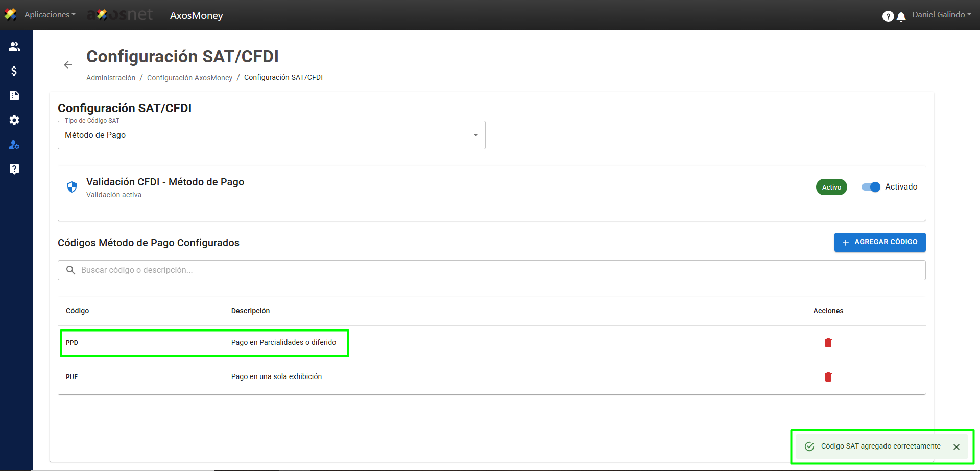Navigate to Administración breadcrumb

[111, 78]
